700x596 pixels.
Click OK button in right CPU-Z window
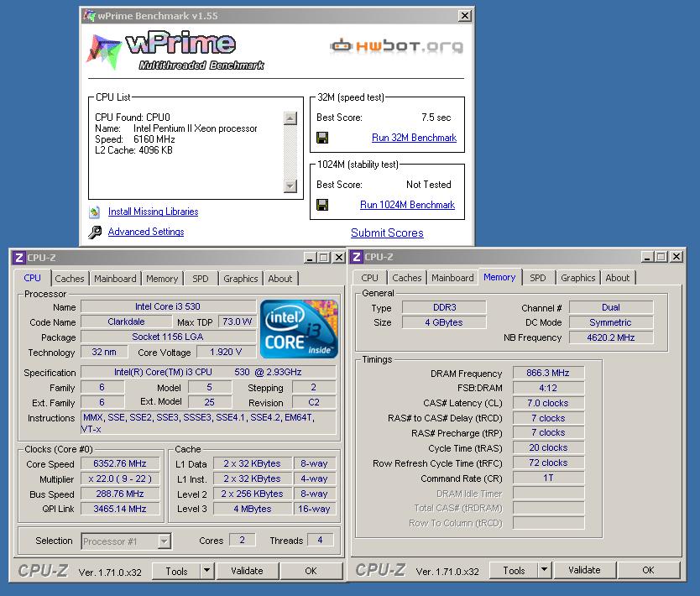click(x=648, y=570)
